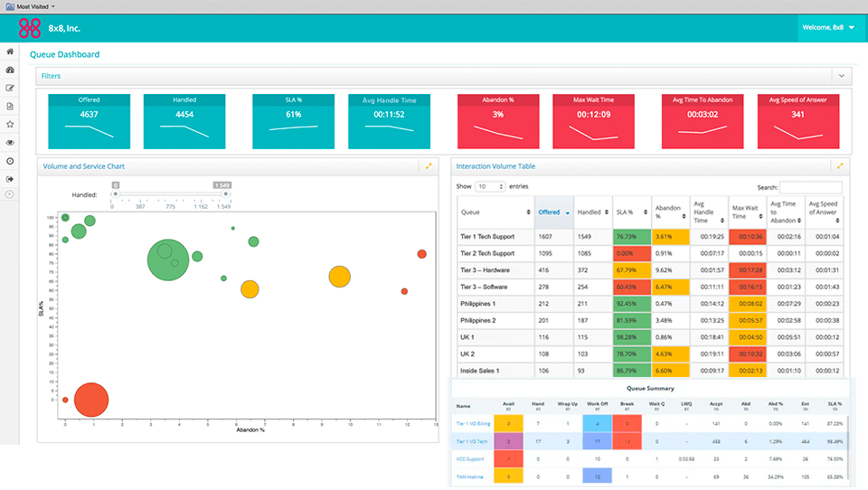
Task: Open the Tier 1 VO Billing queue link
Action: [475, 422]
